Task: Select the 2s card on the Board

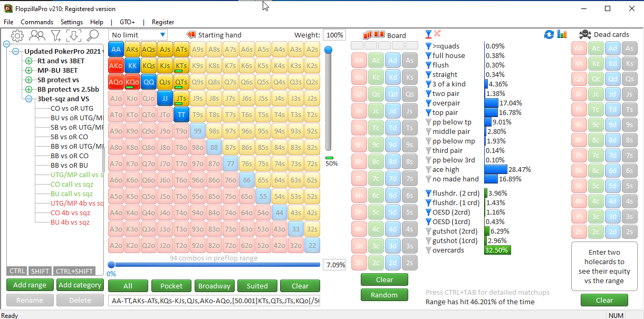Action: coord(409,263)
